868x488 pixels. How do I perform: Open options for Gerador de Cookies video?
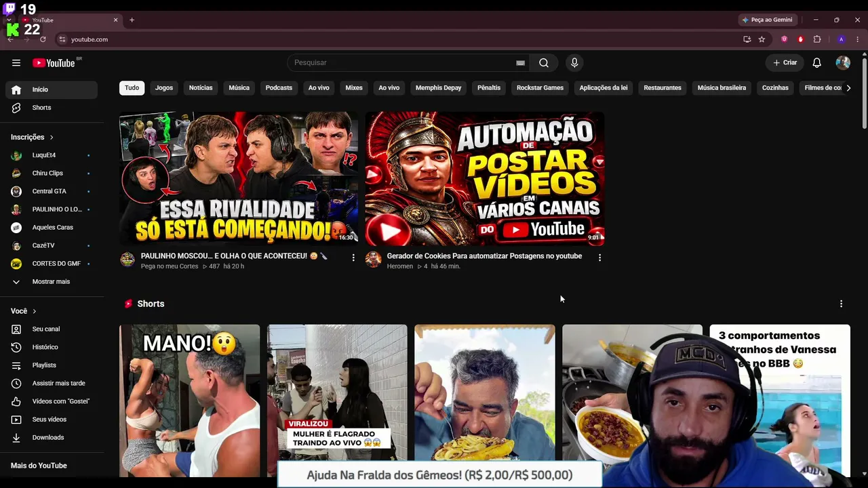pos(599,258)
